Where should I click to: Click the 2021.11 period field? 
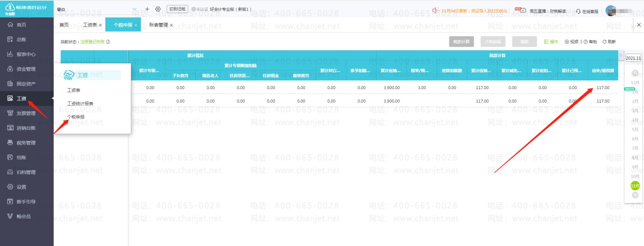(633, 58)
